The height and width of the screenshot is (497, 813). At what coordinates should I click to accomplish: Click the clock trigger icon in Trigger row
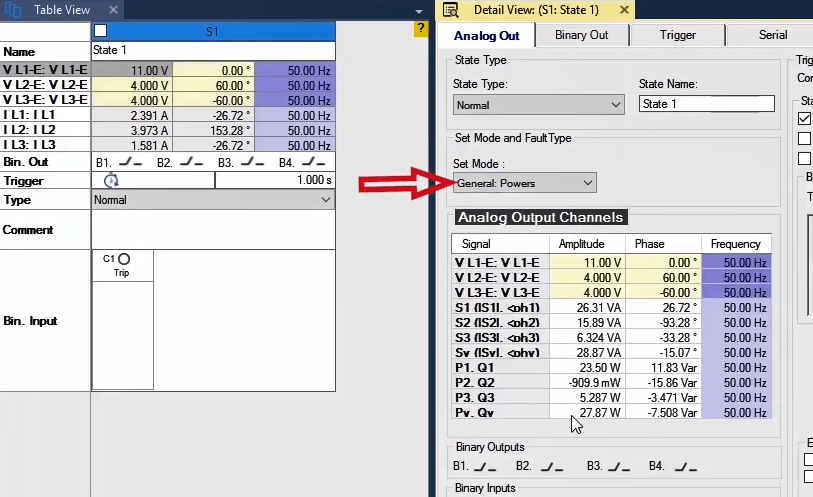tap(111, 180)
